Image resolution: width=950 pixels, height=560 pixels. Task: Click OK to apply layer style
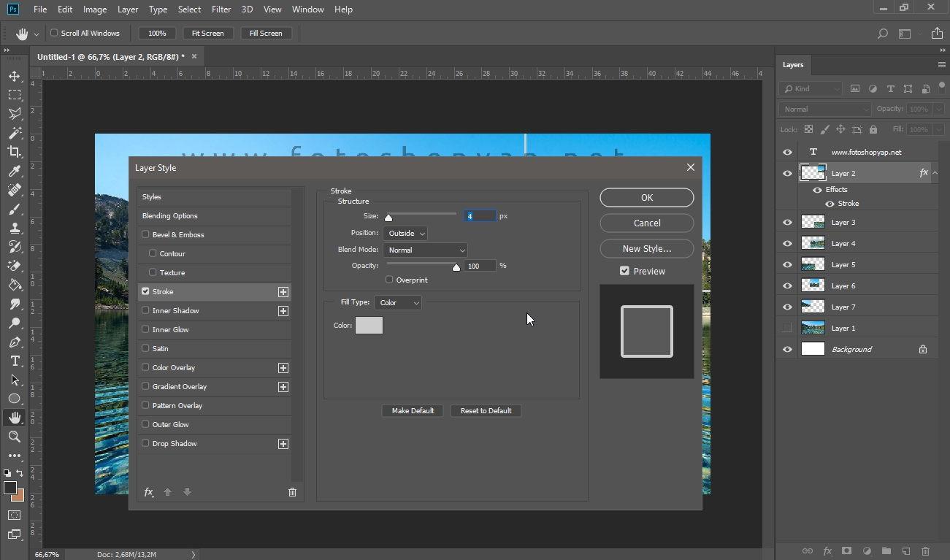point(646,197)
